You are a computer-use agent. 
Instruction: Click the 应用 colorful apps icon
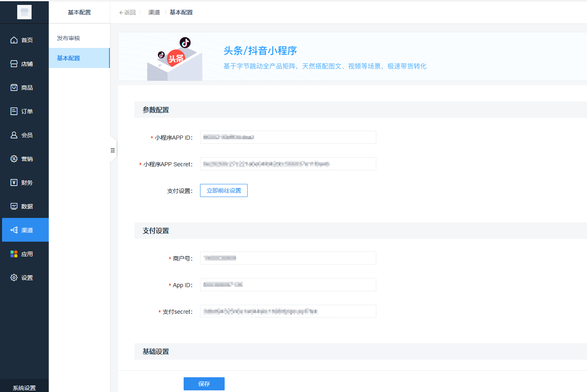click(14, 254)
